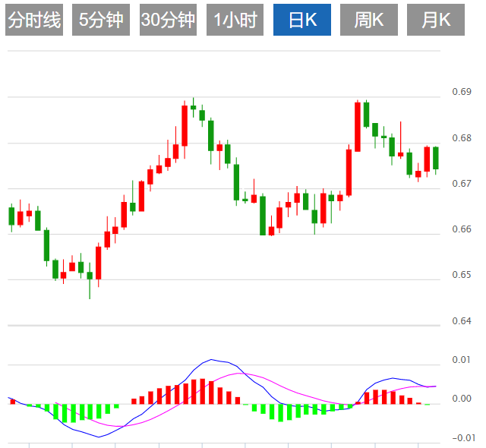Click the first red MACD bar at left
Image resolution: width=486 pixels, height=448 pixels.
click(13, 402)
